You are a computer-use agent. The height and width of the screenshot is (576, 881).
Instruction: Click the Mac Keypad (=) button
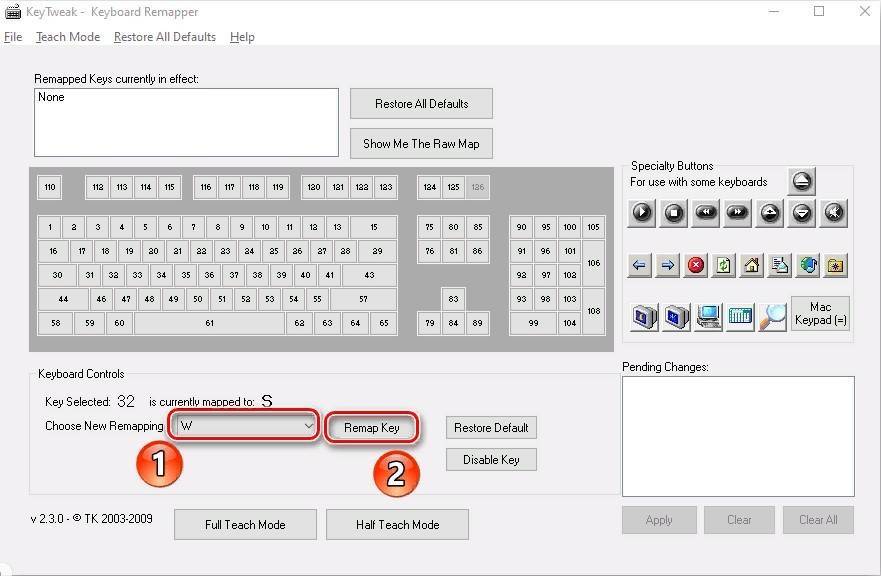click(x=820, y=314)
